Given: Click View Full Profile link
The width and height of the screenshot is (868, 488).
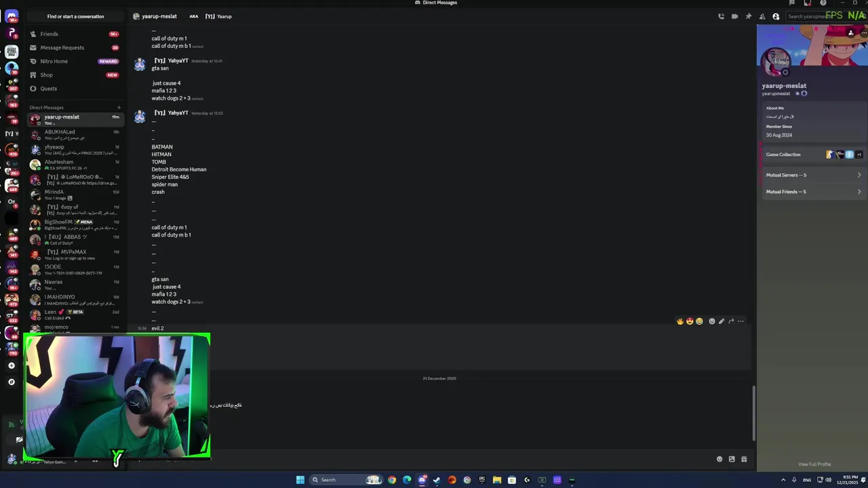Looking at the screenshot, I should (814, 464).
